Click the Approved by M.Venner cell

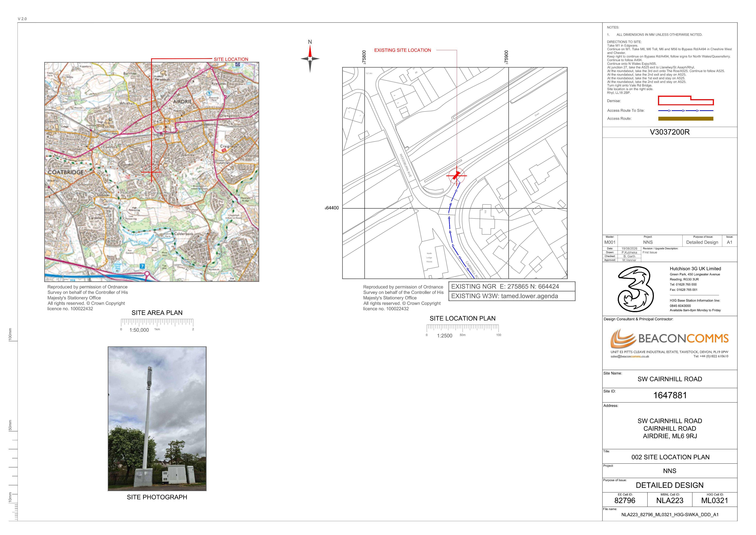point(629,260)
